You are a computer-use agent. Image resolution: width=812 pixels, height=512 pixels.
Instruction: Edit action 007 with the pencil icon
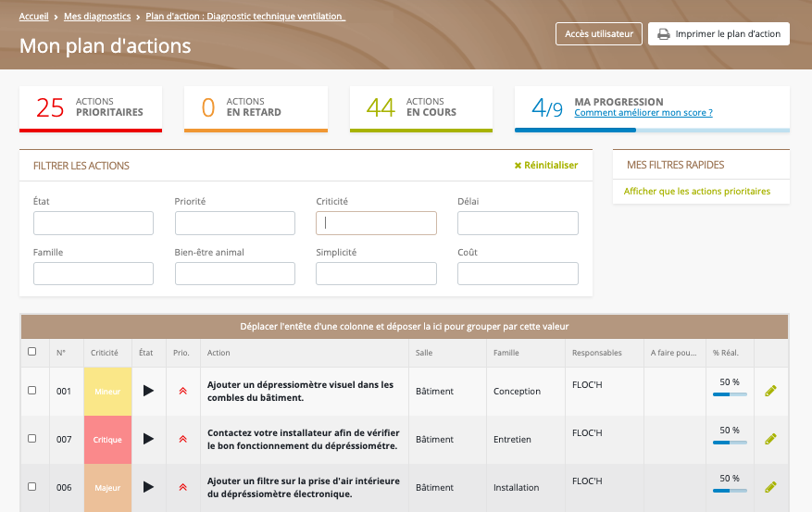click(x=770, y=439)
